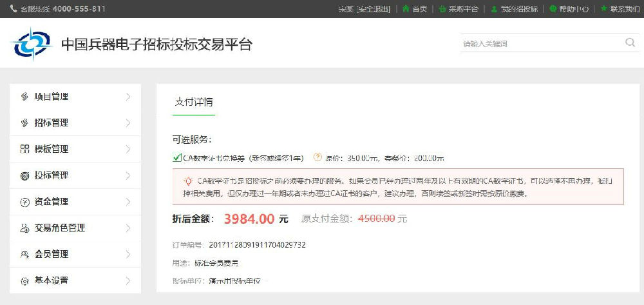Click the 资金管理 yen icon
Screen dimensions: 644x305
click(24, 202)
